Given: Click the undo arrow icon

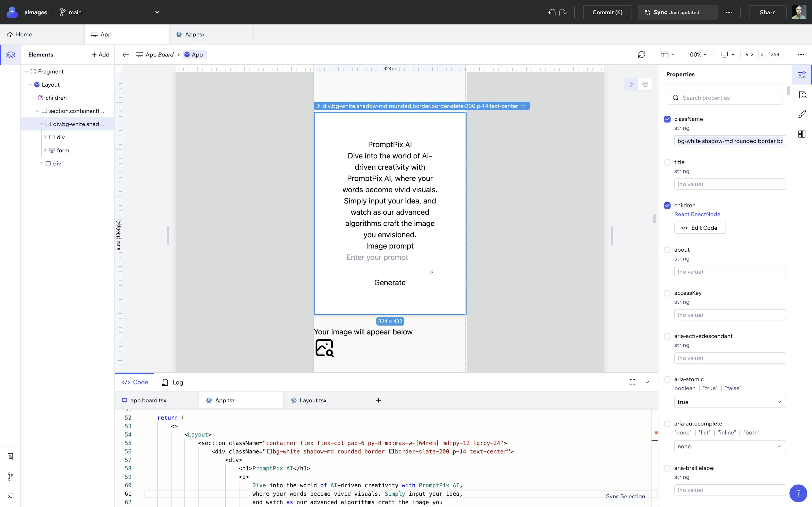Looking at the screenshot, I should pyautogui.click(x=551, y=12).
